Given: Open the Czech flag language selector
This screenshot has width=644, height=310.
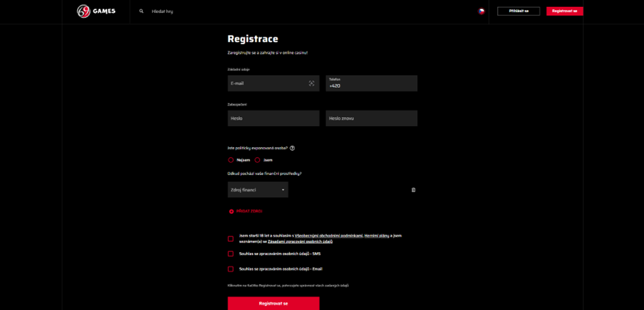Looking at the screenshot, I should tap(481, 12).
